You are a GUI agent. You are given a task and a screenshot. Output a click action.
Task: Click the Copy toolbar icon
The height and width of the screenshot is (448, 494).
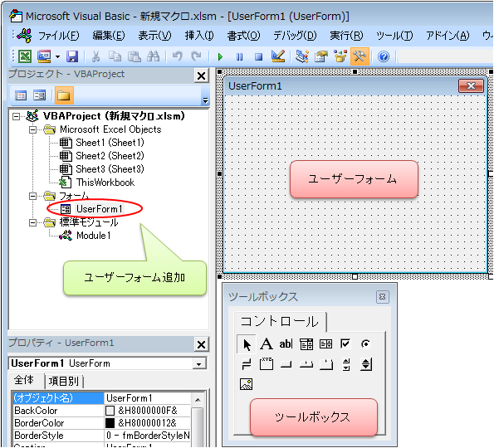pyautogui.click(x=115, y=56)
